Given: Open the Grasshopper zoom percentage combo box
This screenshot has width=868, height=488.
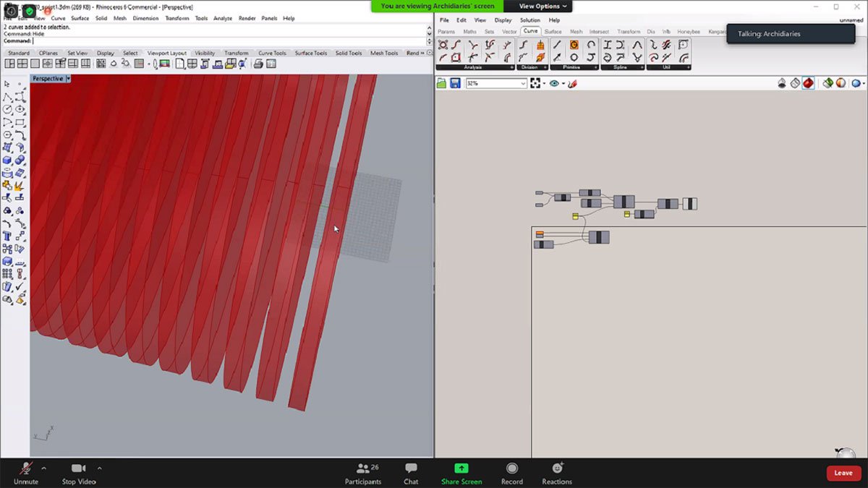Looking at the screenshot, I should 495,83.
